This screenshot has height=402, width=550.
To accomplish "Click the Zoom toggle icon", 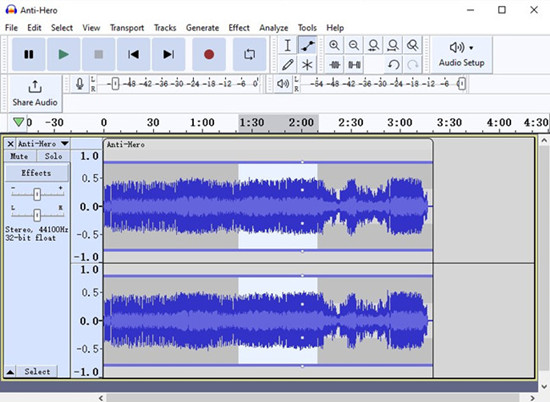I will pyautogui.click(x=412, y=45).
